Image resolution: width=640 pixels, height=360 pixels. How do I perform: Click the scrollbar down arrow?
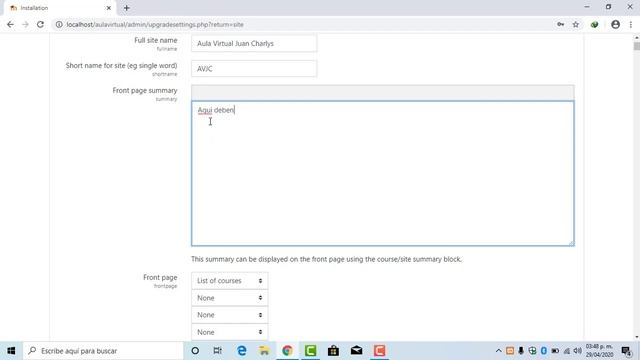[637, 338]
